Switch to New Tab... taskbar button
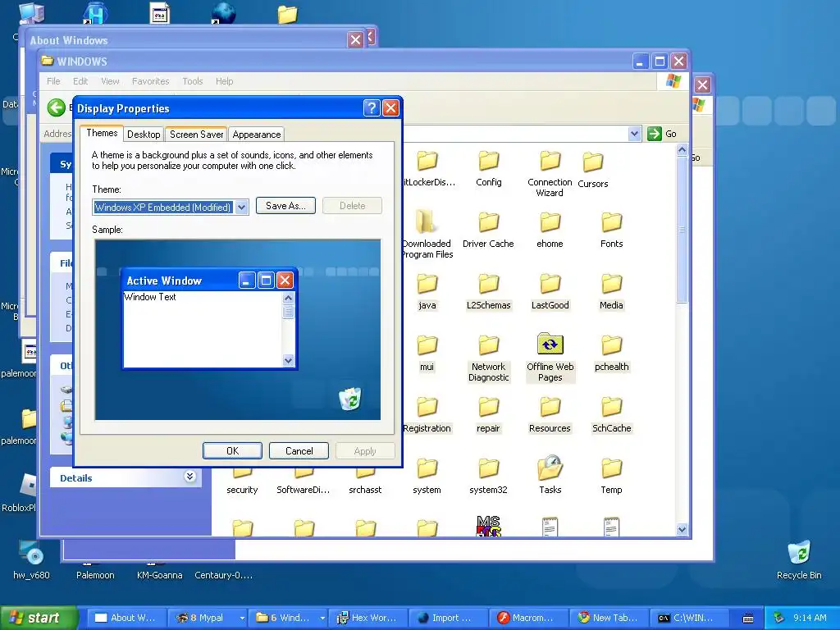 click(609, 618)
